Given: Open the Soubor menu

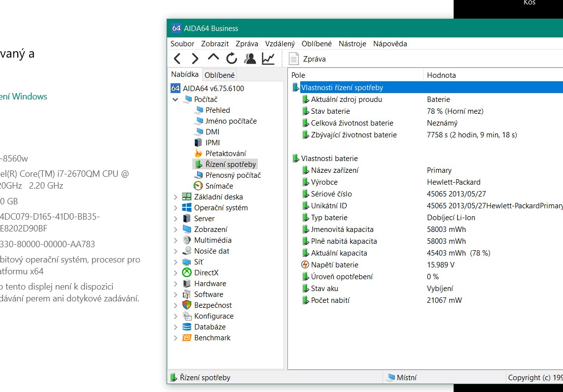Looking at the screenshot, I should click(x=182, y=44).
